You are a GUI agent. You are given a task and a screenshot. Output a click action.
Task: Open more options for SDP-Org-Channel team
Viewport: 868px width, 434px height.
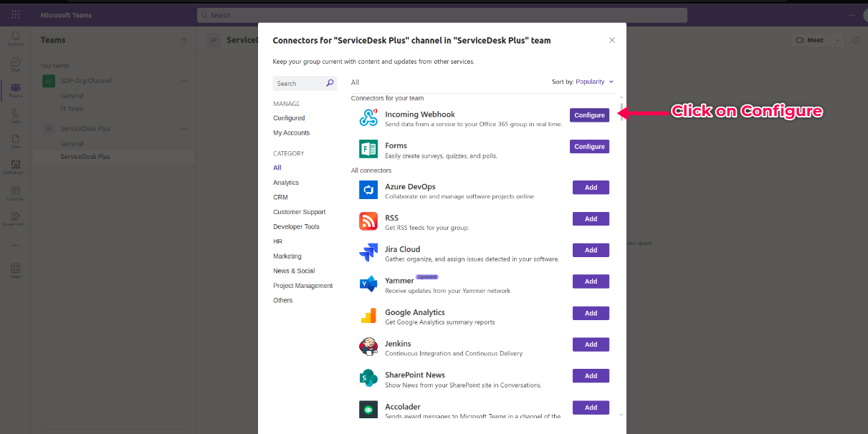[184, 81]
